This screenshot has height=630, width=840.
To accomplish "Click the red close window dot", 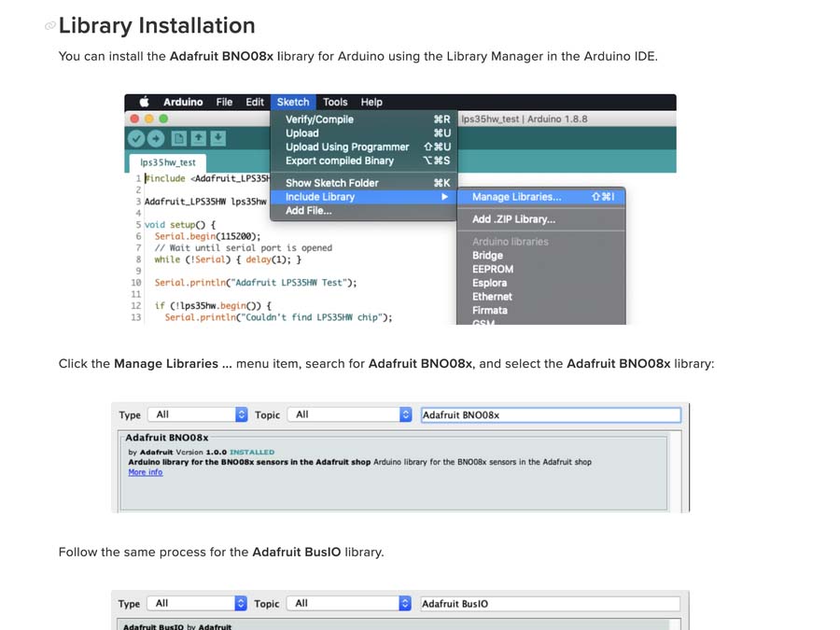I will pos(135,119).
